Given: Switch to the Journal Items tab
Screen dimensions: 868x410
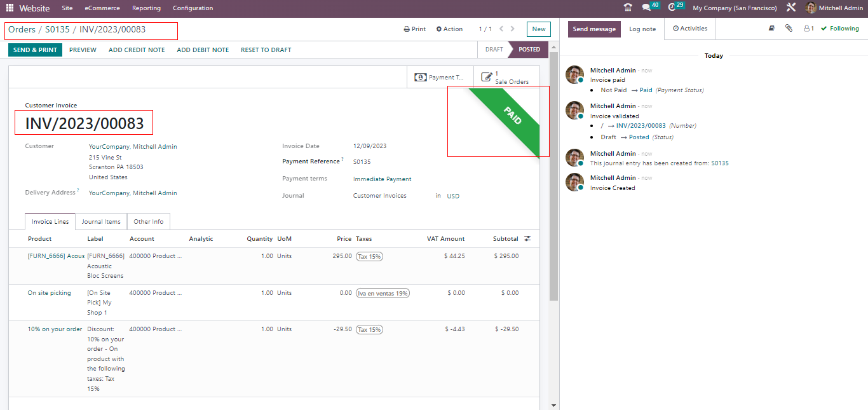Looking at the screenshot, I should click(101, 222).
